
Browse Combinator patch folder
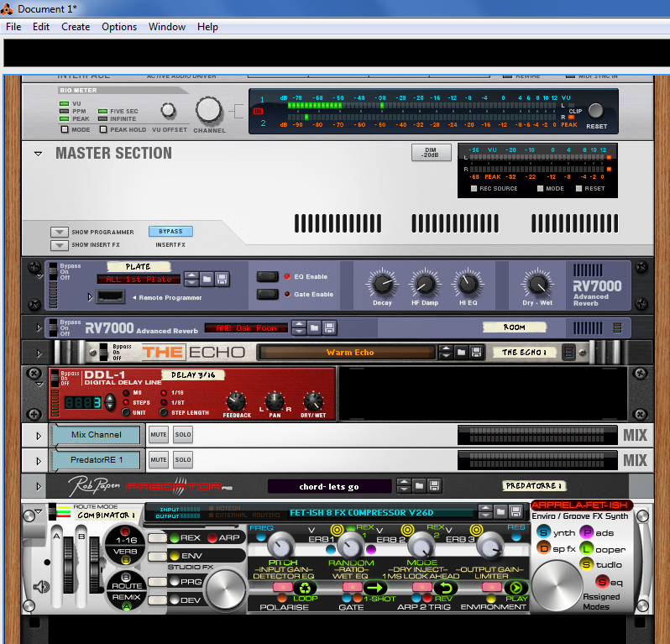pos(500,511)
